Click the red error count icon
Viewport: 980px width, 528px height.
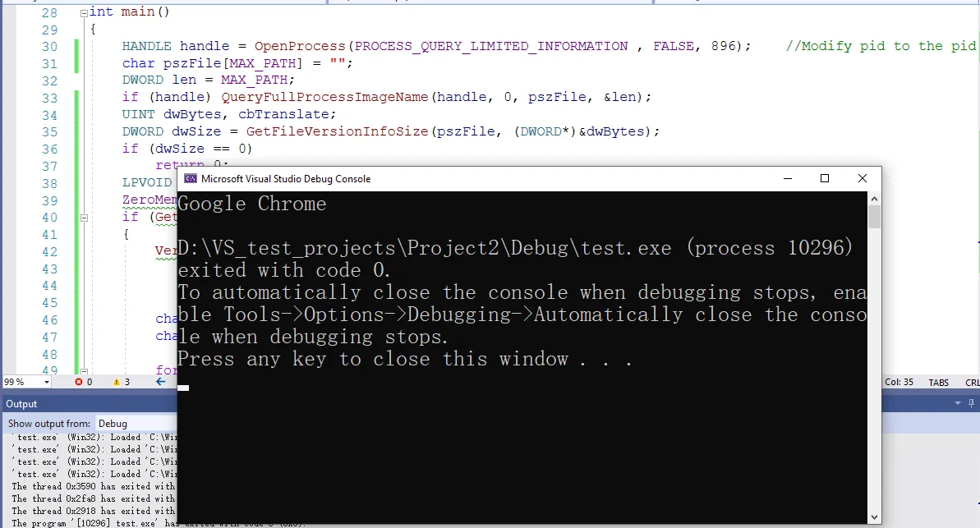click(x=79, y=382)
